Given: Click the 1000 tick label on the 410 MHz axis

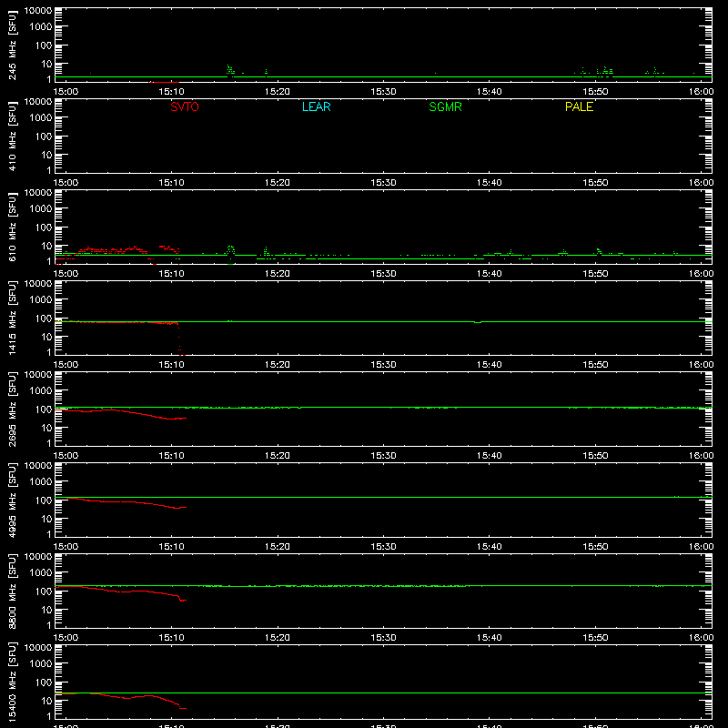Looking at the screenshot, I should point(41,118).
